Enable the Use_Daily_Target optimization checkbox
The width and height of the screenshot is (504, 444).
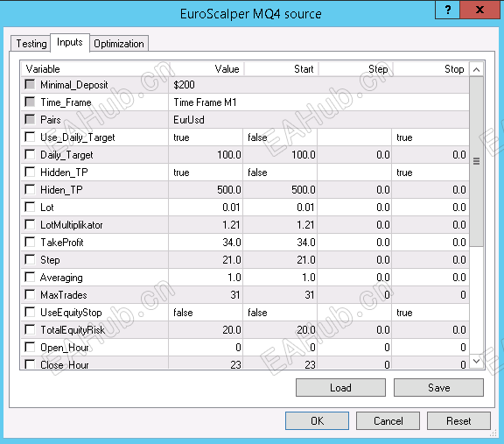tap(30, 137)
